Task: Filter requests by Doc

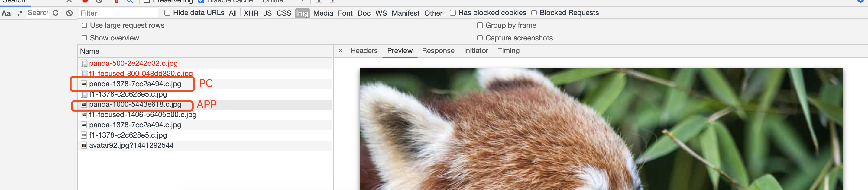Action: (x=364, y=13)
